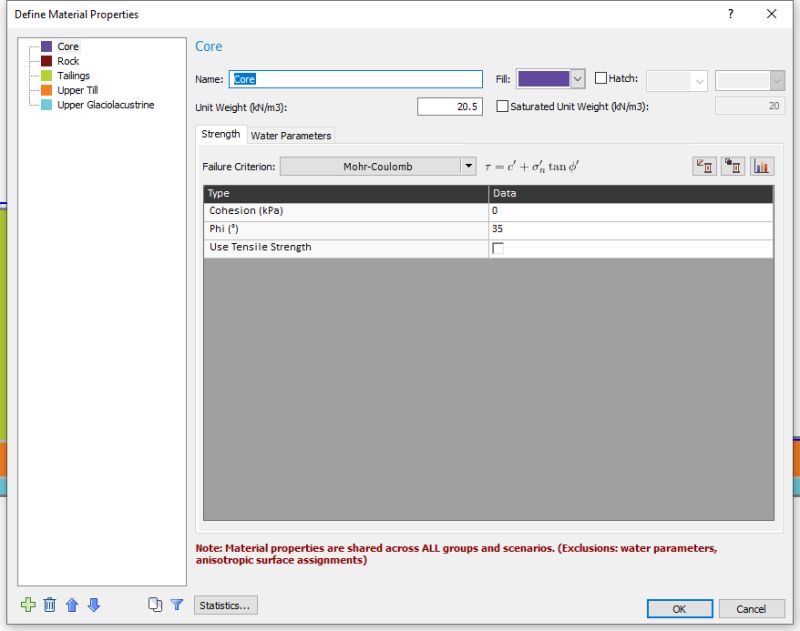Viewport: 800px width, 631px height.
Task: Open the Failure Criterion dropdown arrow
Action: pos(468,166)
